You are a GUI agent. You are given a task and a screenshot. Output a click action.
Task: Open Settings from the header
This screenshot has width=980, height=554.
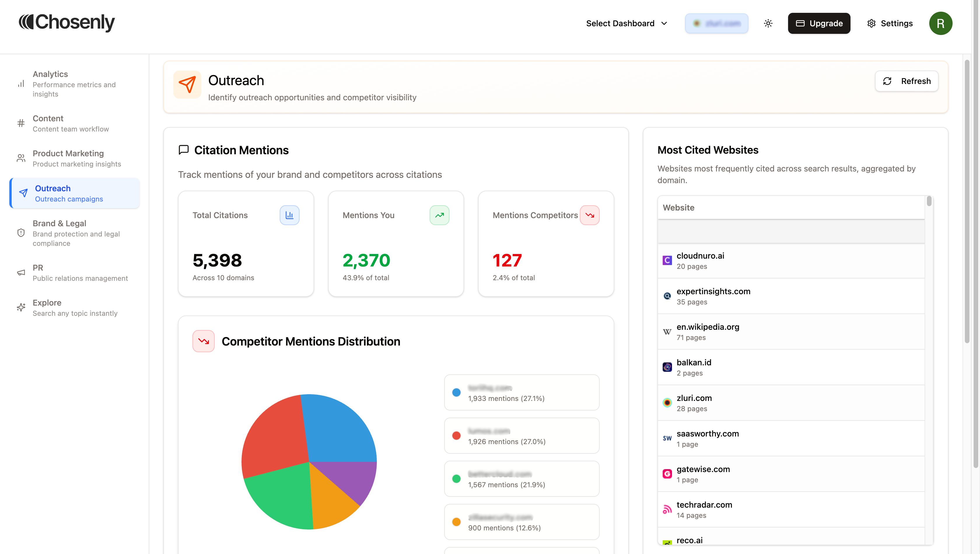890,24
